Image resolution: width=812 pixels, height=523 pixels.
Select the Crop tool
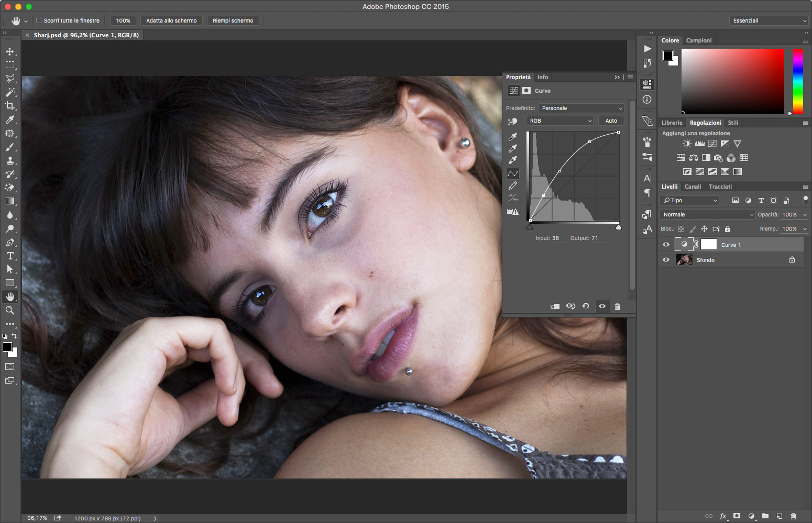coord(10,106)
